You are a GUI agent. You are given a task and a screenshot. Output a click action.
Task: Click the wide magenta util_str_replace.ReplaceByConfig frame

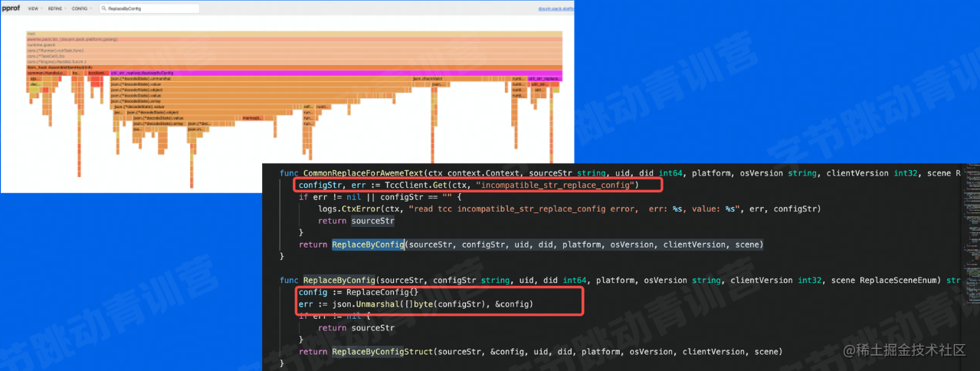coord(336,73)
